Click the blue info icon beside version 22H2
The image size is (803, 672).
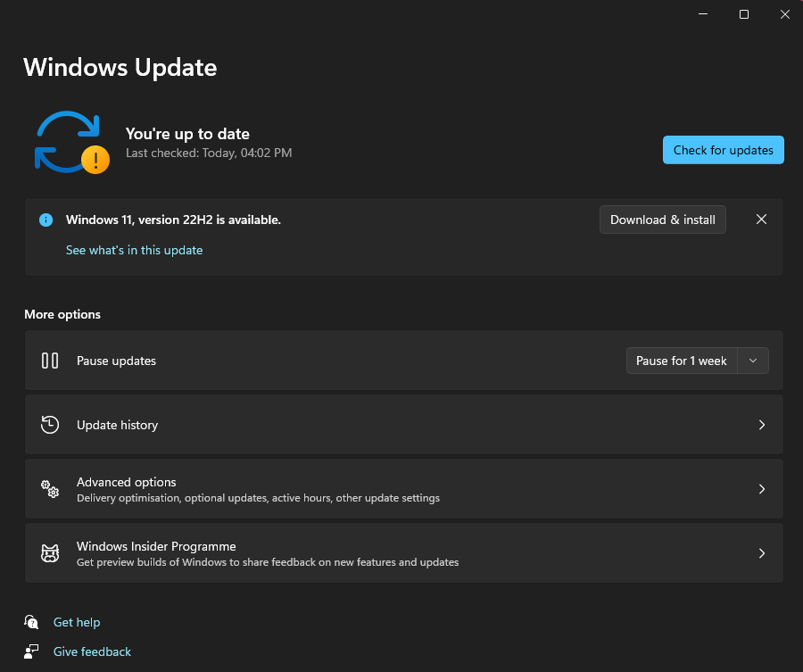click(x=46, y=220)
